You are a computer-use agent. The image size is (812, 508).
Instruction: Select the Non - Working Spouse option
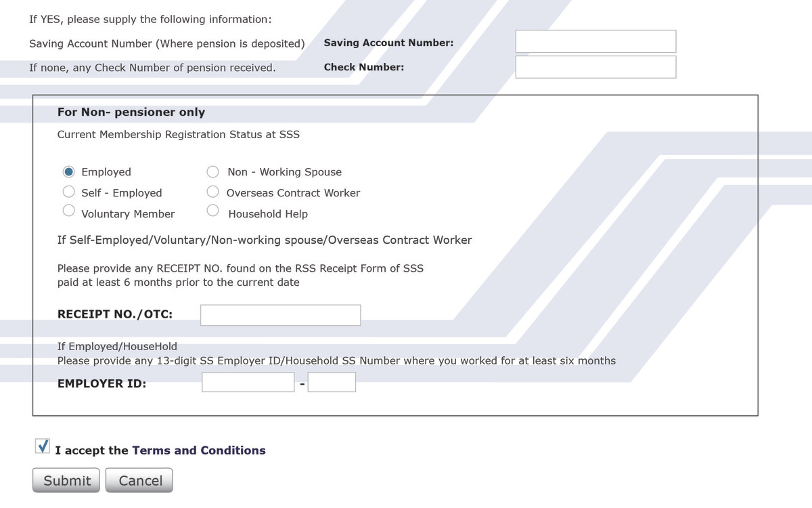[212, 171]
